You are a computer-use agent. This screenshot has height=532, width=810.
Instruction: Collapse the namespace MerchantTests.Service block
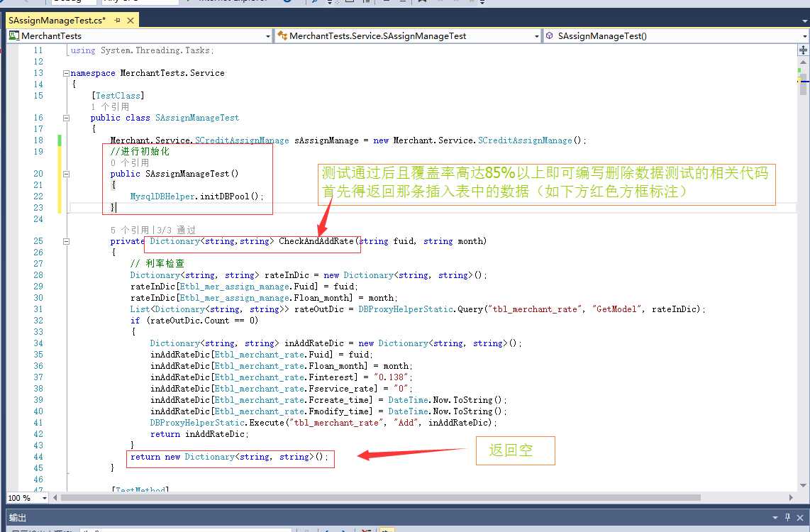(66, 73)
